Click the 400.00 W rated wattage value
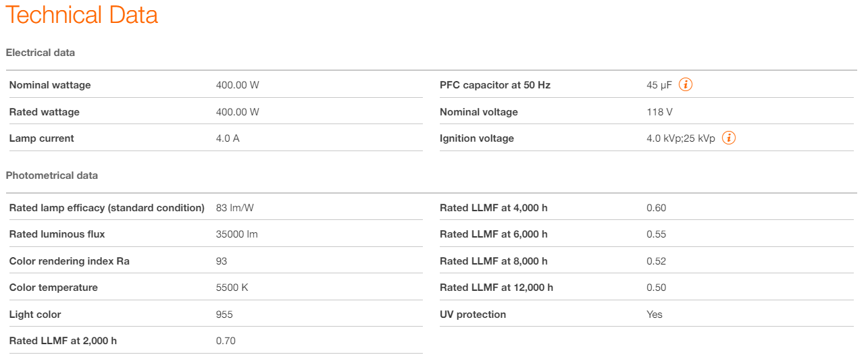 [238, 112]
